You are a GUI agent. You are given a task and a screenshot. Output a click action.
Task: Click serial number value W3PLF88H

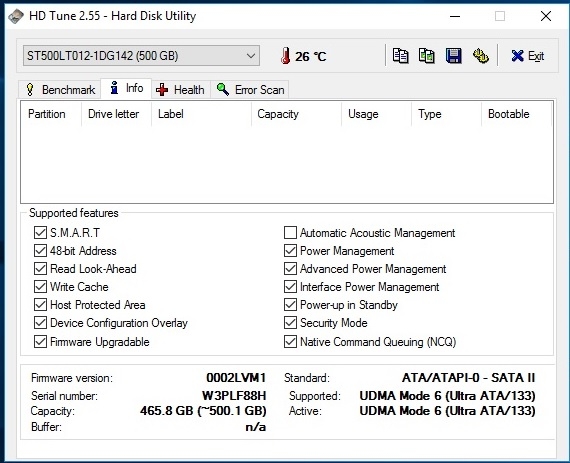point(234,395)
